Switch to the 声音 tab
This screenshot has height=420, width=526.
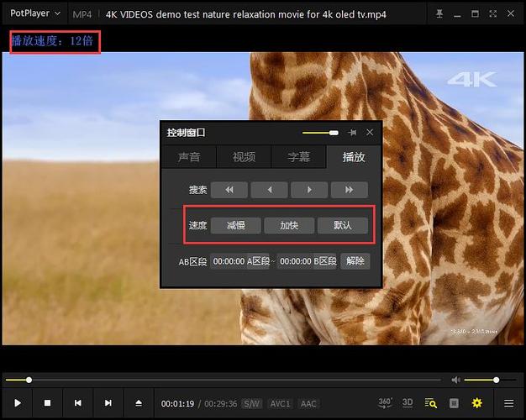click(x=189, y=157)
